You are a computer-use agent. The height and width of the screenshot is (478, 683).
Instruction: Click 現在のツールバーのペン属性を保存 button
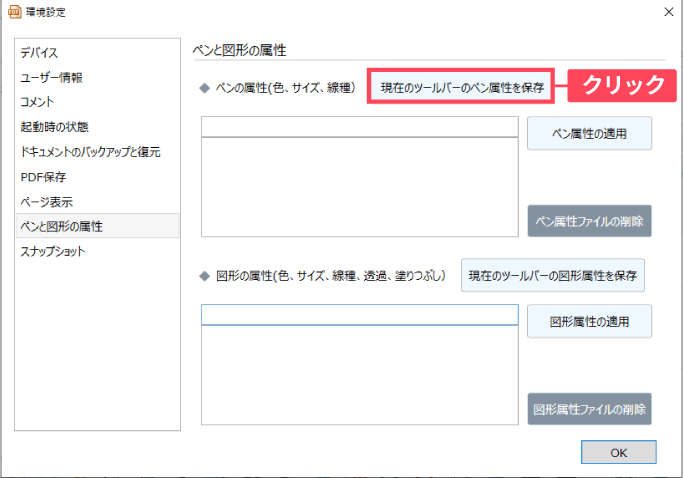pyautogui.click(x=462, y=88)
